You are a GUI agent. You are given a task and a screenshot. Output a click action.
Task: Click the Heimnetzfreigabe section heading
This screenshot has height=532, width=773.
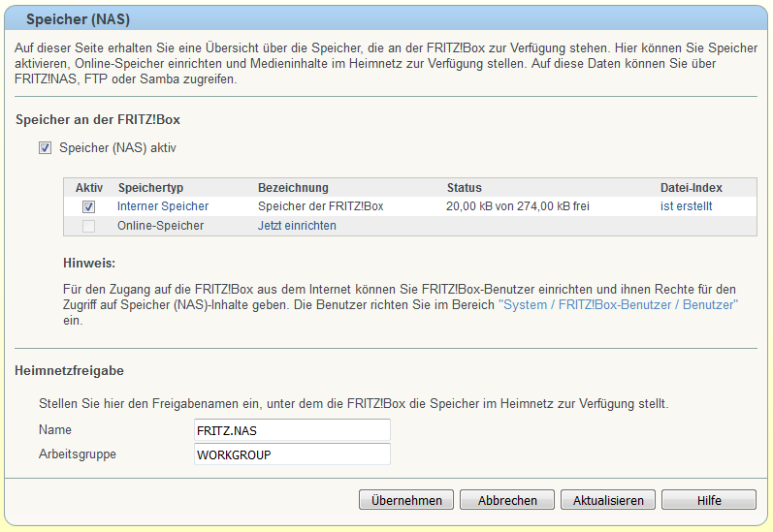click(x=70, y=370)
